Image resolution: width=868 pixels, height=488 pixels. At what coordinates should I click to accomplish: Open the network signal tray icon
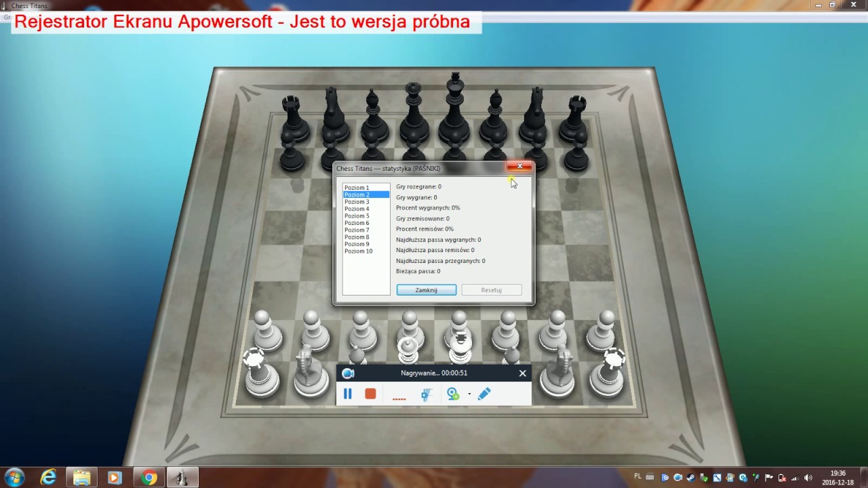[795, 478]
